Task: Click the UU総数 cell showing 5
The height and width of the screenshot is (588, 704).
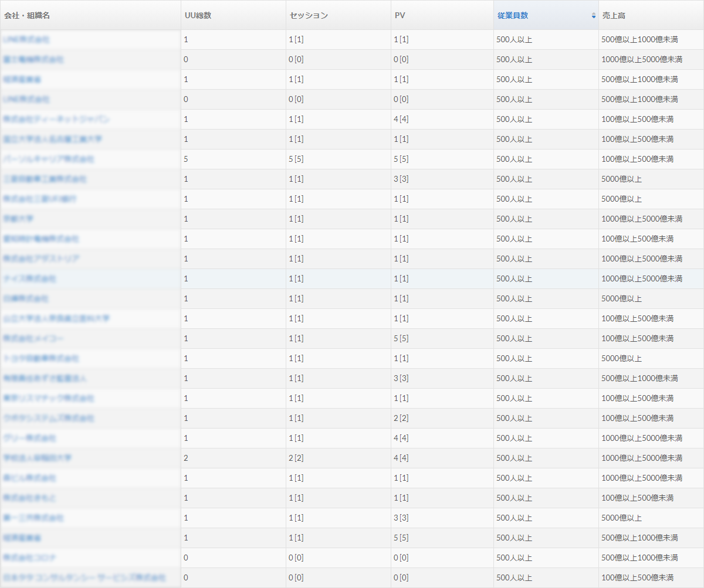Action: (186, 159)
